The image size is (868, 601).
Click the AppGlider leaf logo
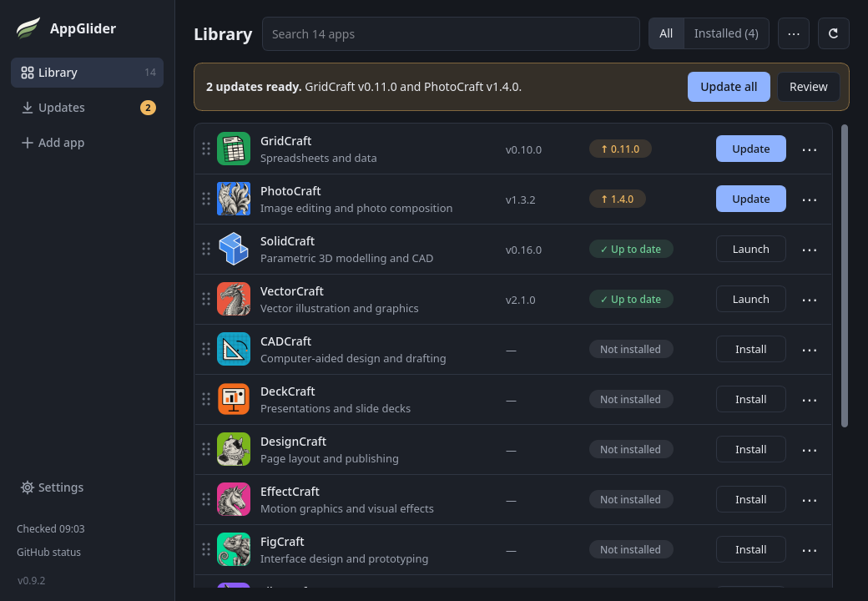[x=28, y=28]
